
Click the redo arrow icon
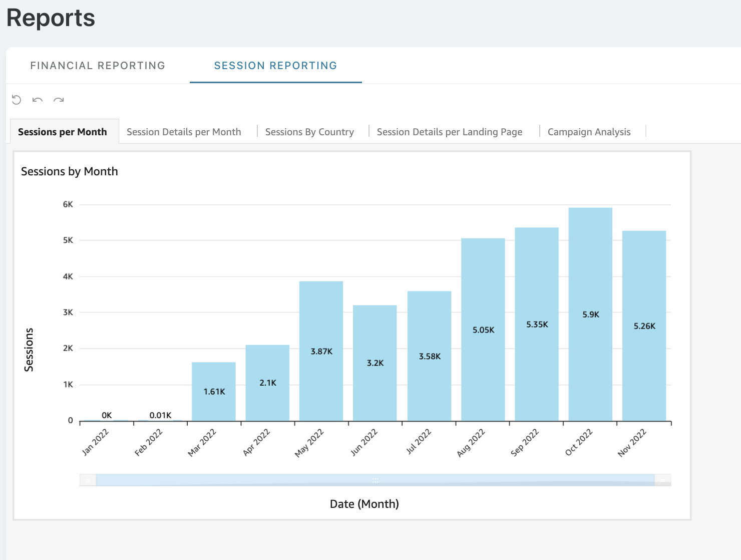point(59,100)
